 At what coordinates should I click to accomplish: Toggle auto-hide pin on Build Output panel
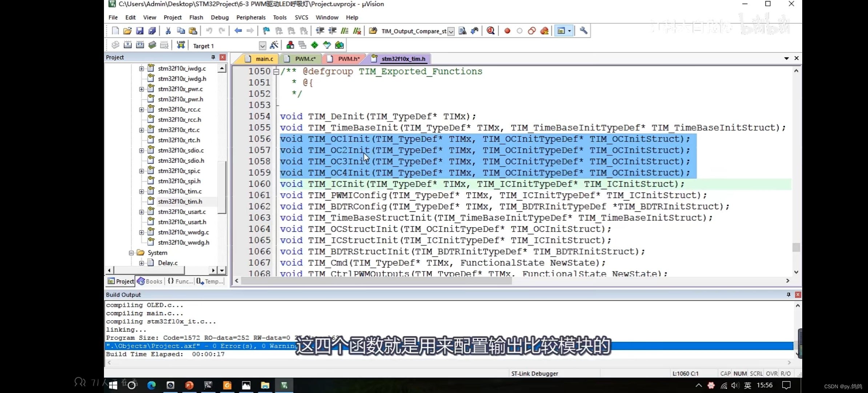788,294
